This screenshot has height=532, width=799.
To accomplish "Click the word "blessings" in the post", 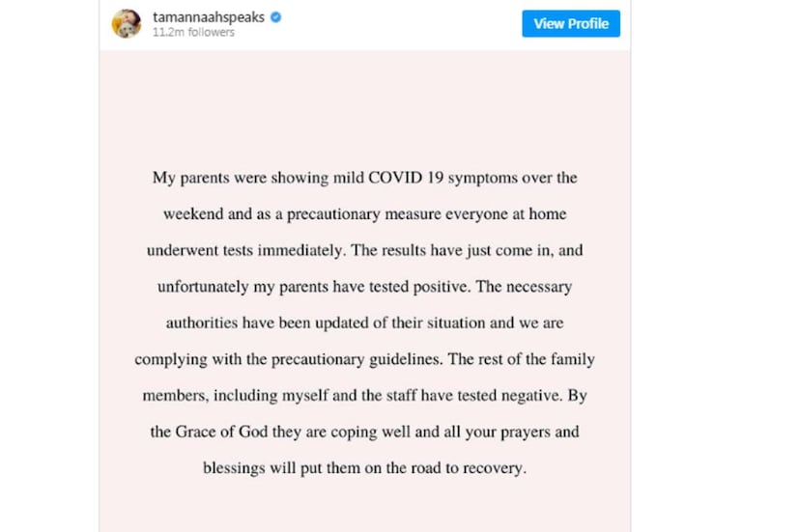I will 235,468.
